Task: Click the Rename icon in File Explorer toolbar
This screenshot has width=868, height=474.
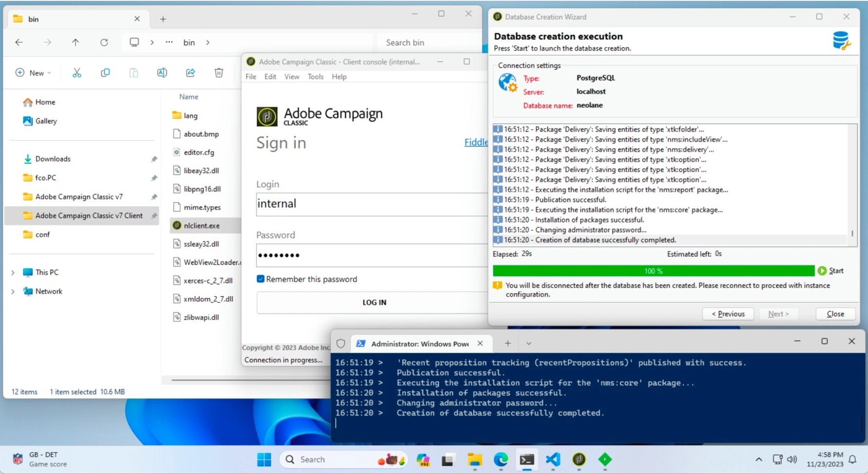Action: pyautogui.click(x=162, y=73)
